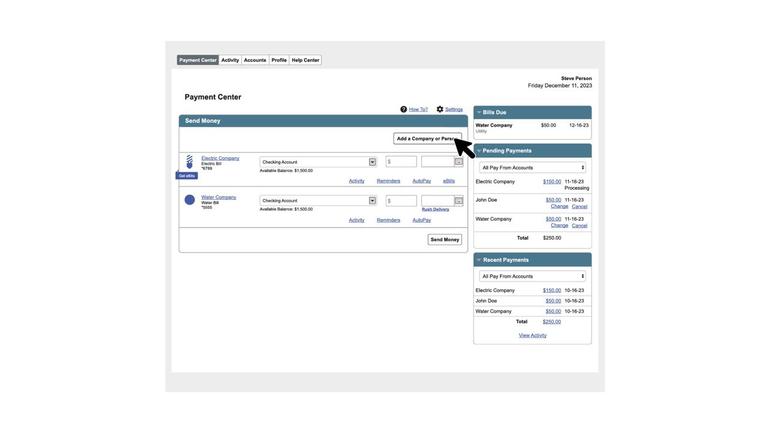Click Reminders link under Electric Company
The width and height of the screenshot is (768, 432).
(x=388, y=181)
